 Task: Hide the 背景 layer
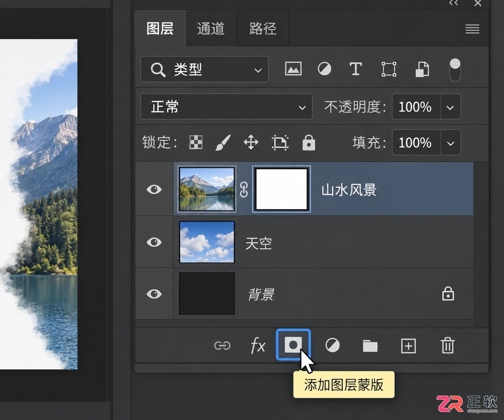(x=154, y=294)
